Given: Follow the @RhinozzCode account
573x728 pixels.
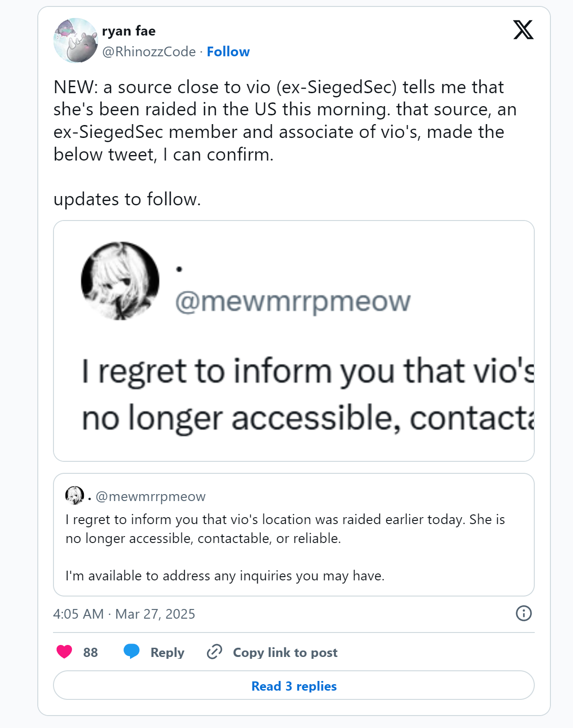Looking at the screenshot, I should [x=228, y=52].
